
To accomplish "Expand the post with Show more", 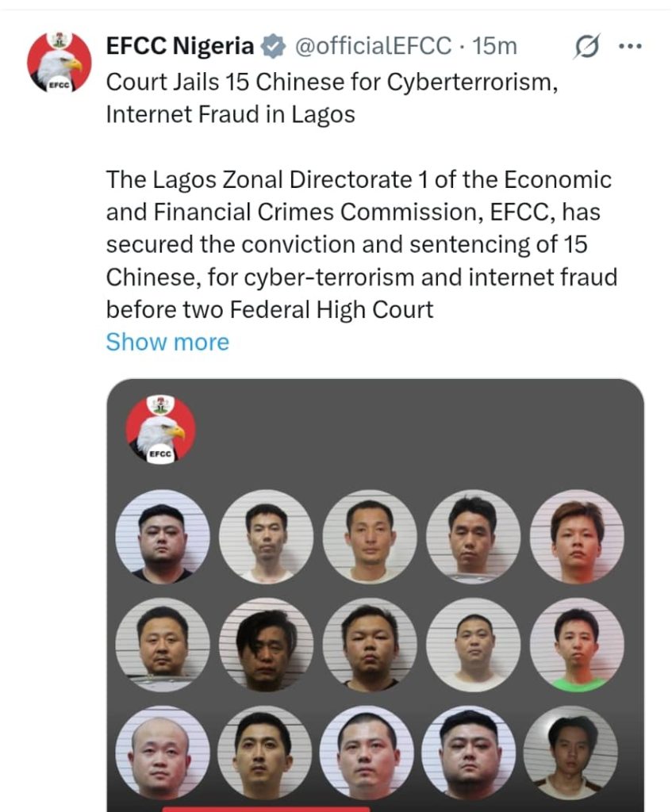I will pos(167,342).
